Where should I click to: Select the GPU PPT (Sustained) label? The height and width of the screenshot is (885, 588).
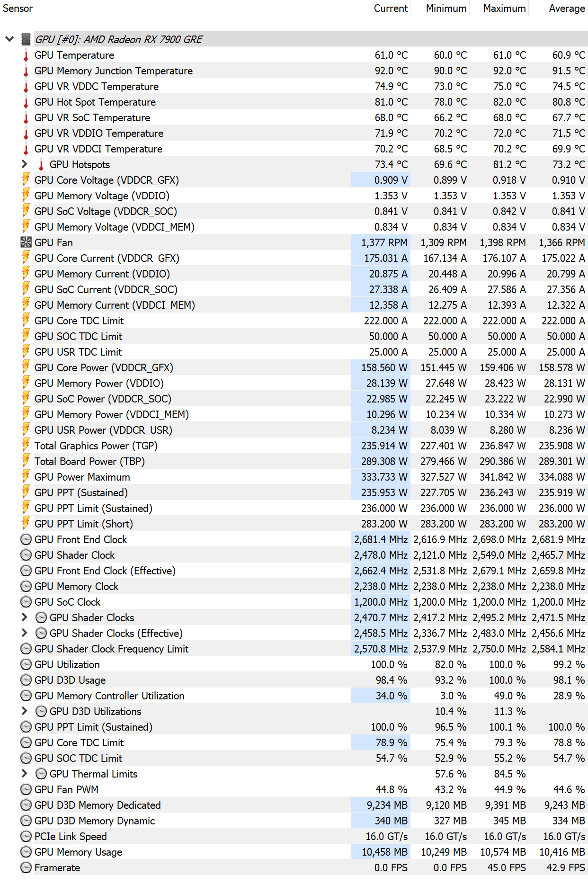pos(81,492)
